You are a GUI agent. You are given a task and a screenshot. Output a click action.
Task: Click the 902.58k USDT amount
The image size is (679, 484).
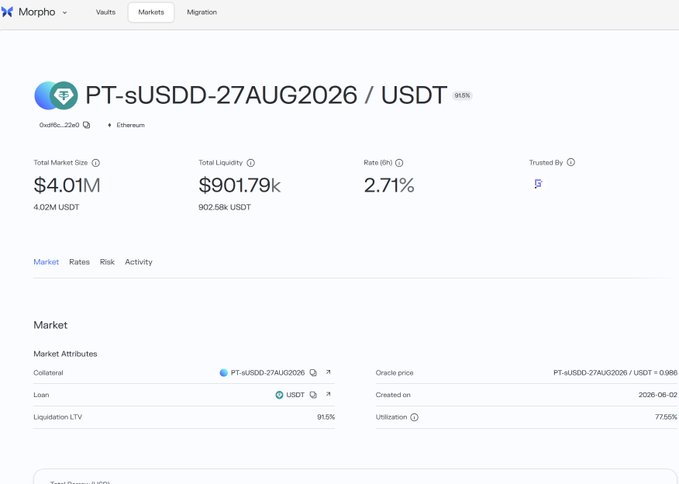224,207
